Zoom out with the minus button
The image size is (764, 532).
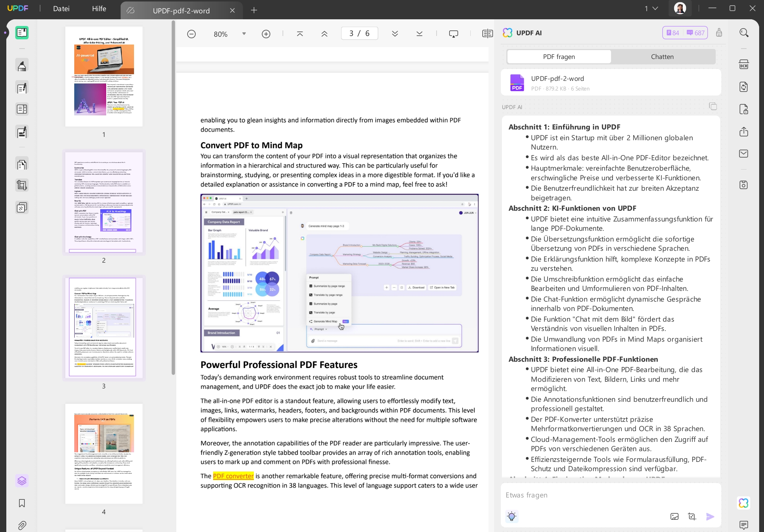191,34
